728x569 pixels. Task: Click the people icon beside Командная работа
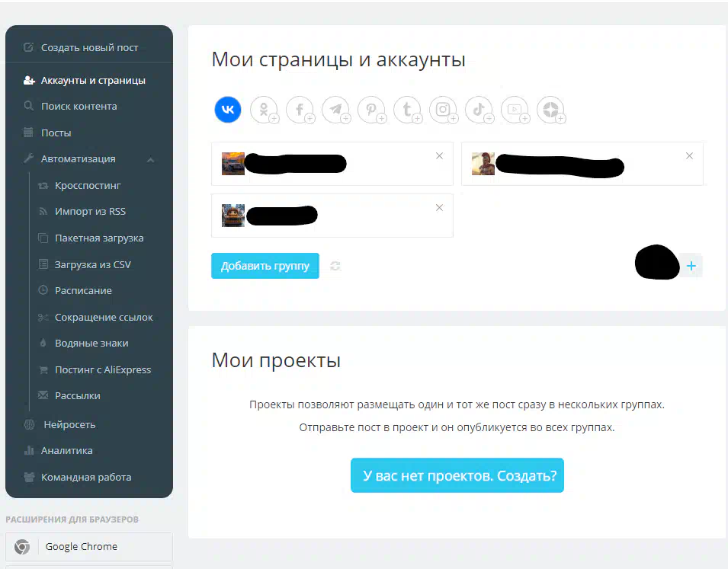(x=29, y=477)
